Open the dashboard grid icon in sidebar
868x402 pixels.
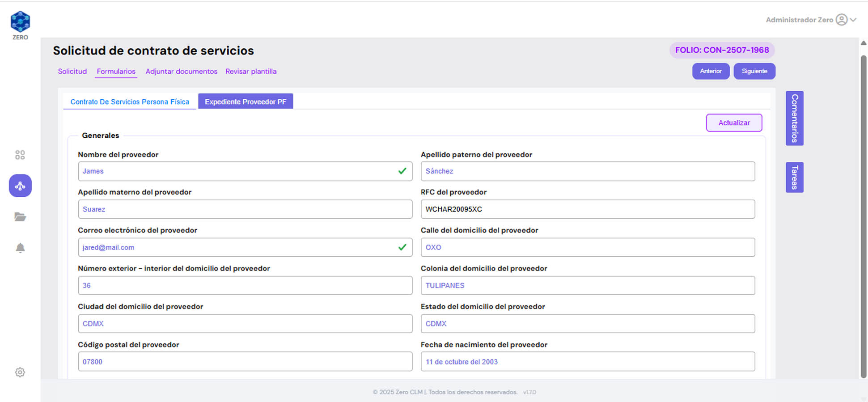pyautogui.click(x=20, y=155)
